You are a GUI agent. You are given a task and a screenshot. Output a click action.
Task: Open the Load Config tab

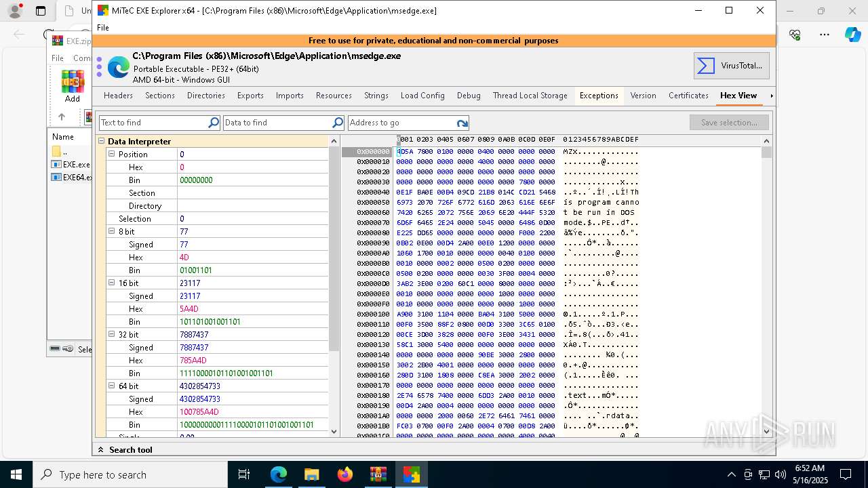422,96
